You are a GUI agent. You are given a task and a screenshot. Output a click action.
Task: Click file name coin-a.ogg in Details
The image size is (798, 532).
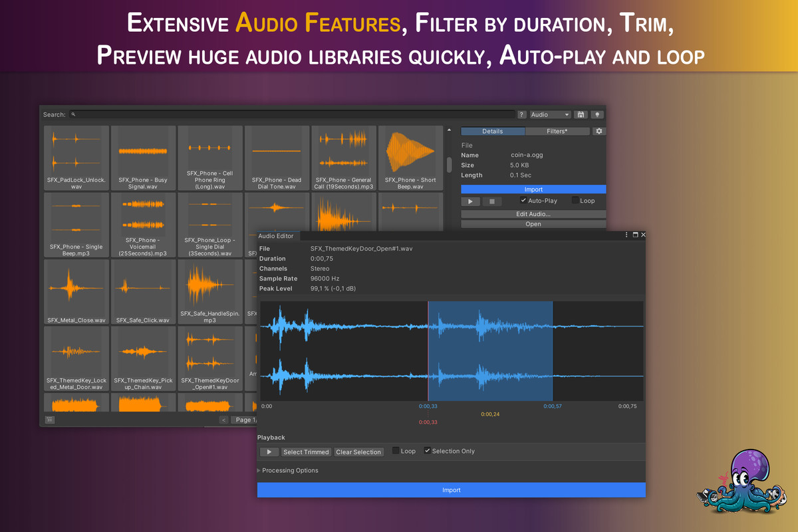coord(527,155)
